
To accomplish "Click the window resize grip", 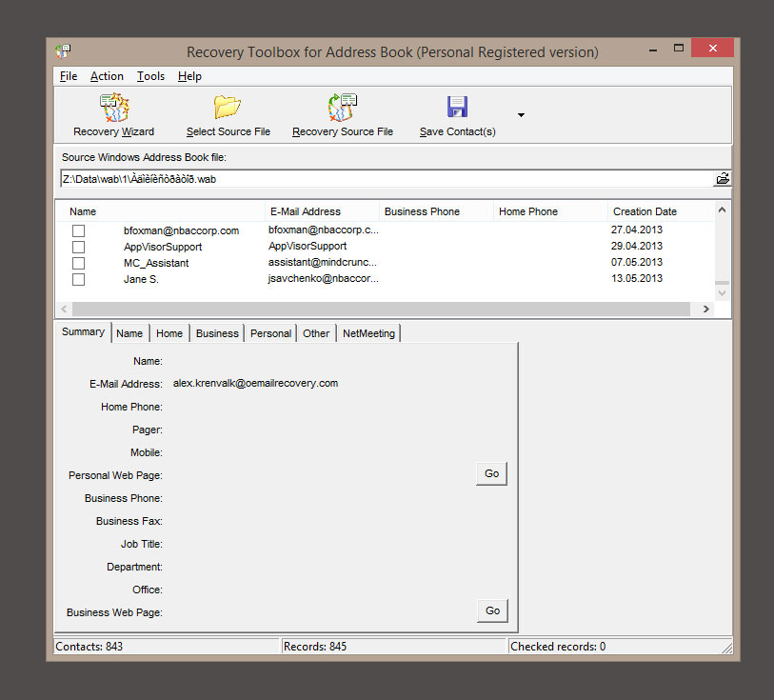I will 726,648.
